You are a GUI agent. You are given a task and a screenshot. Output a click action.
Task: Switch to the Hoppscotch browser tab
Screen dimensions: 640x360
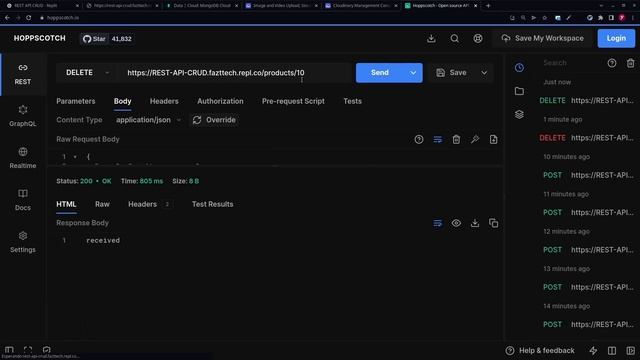[x=441, y=6]
